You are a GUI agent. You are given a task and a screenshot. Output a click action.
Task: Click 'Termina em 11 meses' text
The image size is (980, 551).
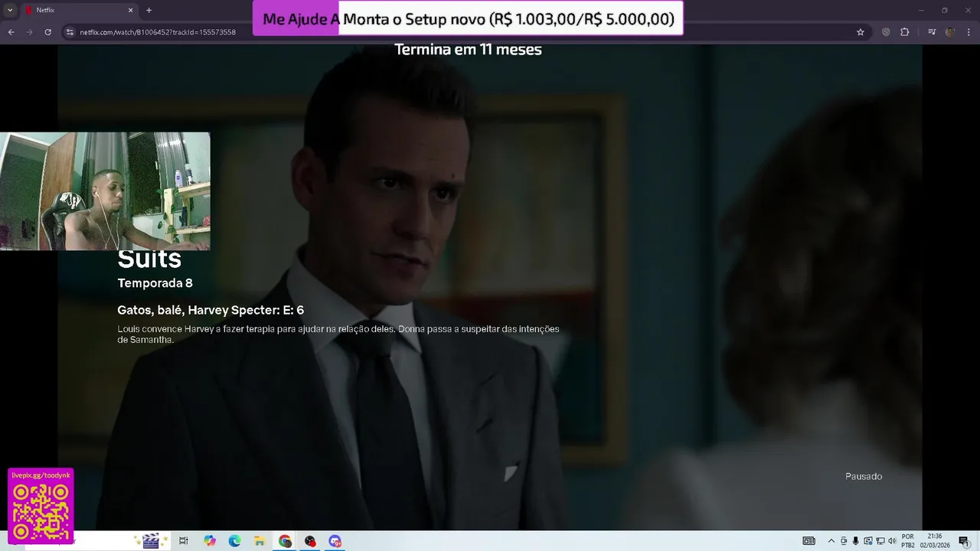(x=468, y=49)
